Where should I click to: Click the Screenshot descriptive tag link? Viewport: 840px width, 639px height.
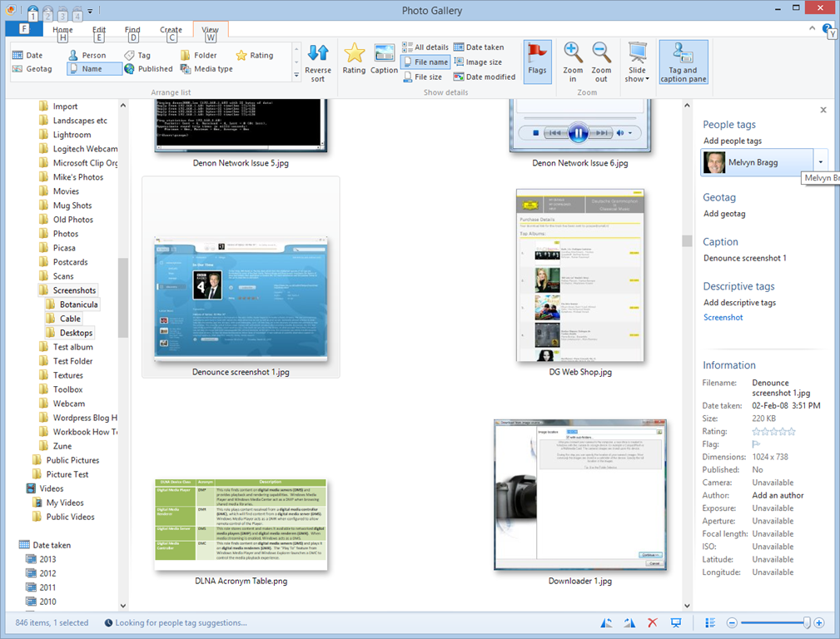tap(723, 317)
